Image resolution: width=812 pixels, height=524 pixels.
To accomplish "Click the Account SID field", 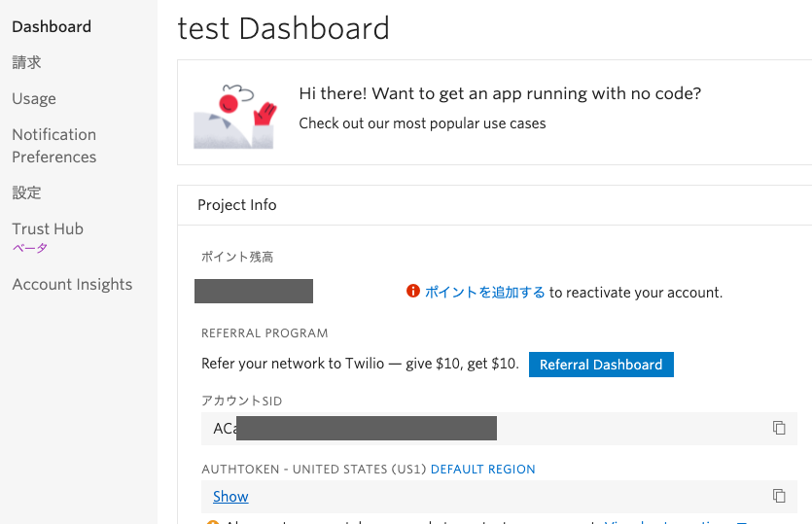I will [499, 429].
